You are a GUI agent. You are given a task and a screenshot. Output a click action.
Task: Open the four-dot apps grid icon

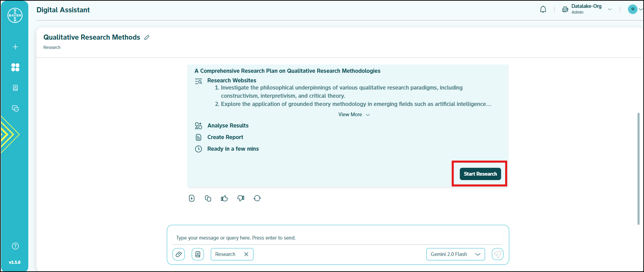15,67
